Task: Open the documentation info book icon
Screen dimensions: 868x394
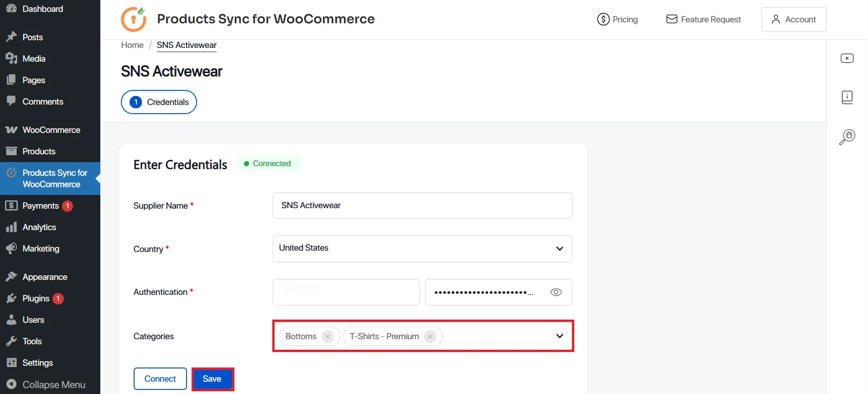Action: click(847, 97)
